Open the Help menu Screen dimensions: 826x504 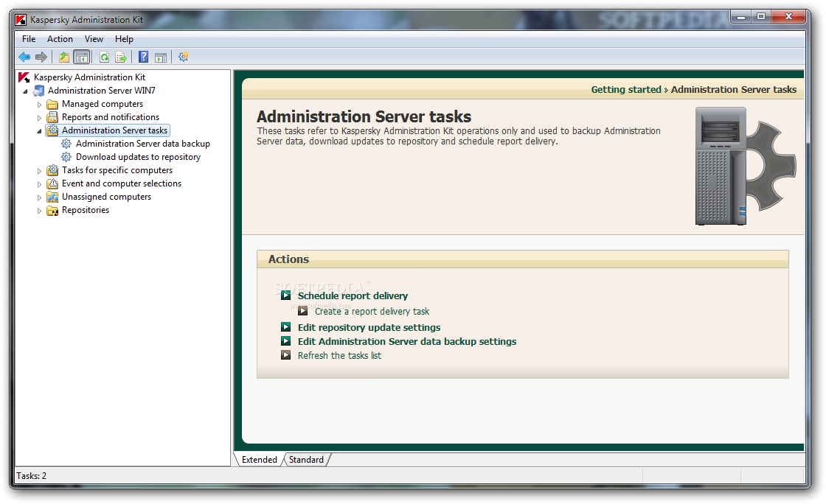[x=125, y=39]
